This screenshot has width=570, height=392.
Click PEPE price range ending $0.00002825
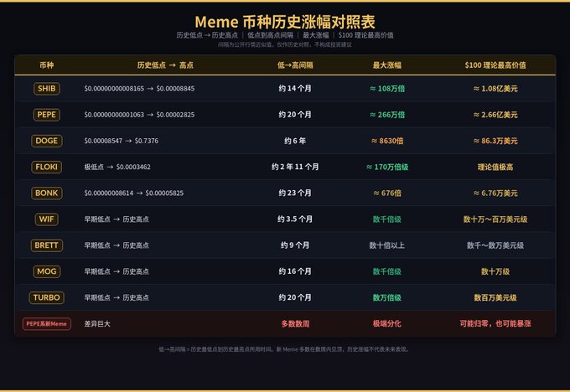point(139,115)
